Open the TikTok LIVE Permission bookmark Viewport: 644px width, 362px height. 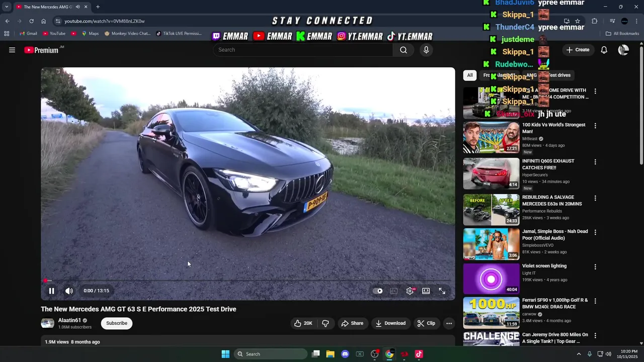pyautogui.click(x=179, y=34)
